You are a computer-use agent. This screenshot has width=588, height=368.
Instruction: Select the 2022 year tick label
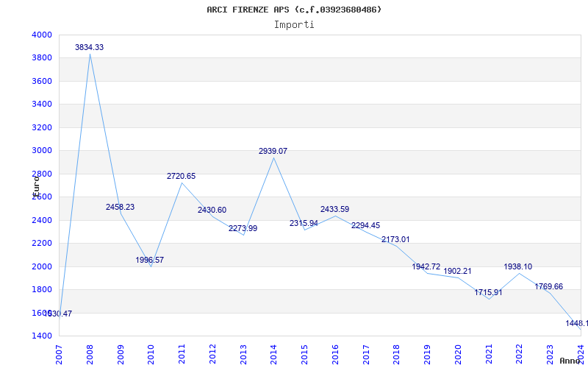(x=519, y=352)
